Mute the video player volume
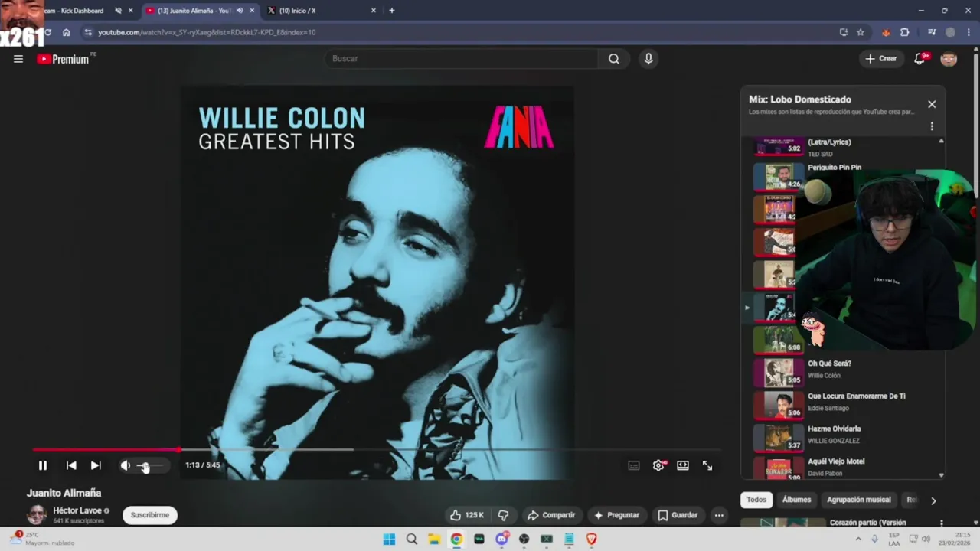Screen dimensions: 980x551 (126, 465)
